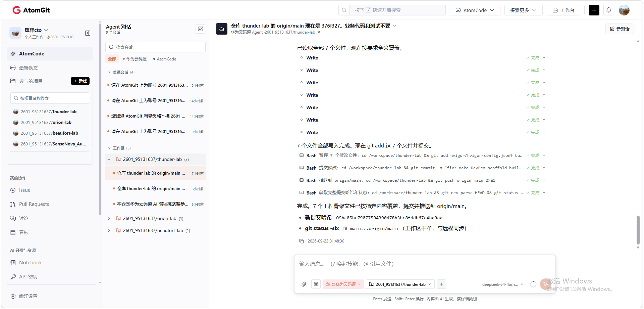Click the command shortcut icon in composer
644x309 pixels.
pyautogui.click(x=316, y=284)
